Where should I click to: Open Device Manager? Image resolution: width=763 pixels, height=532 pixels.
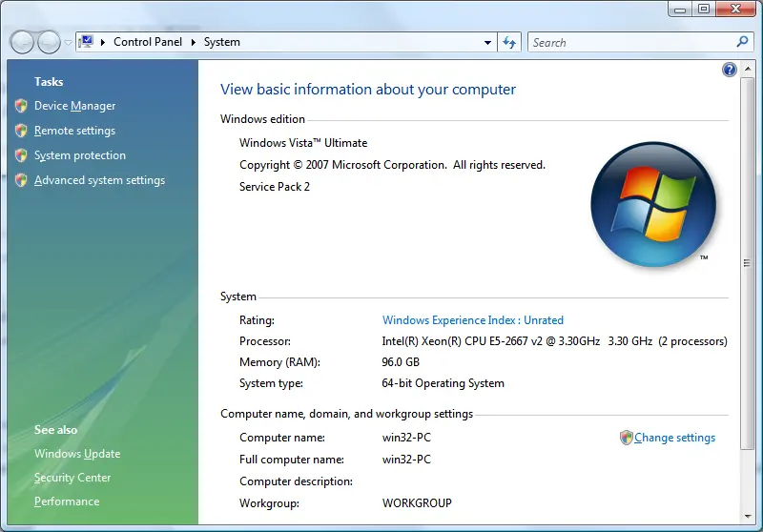tap(75, 106)
